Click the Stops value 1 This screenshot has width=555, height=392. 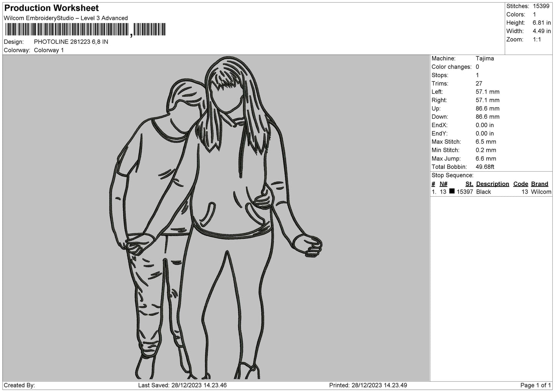(x=477, y=75)
